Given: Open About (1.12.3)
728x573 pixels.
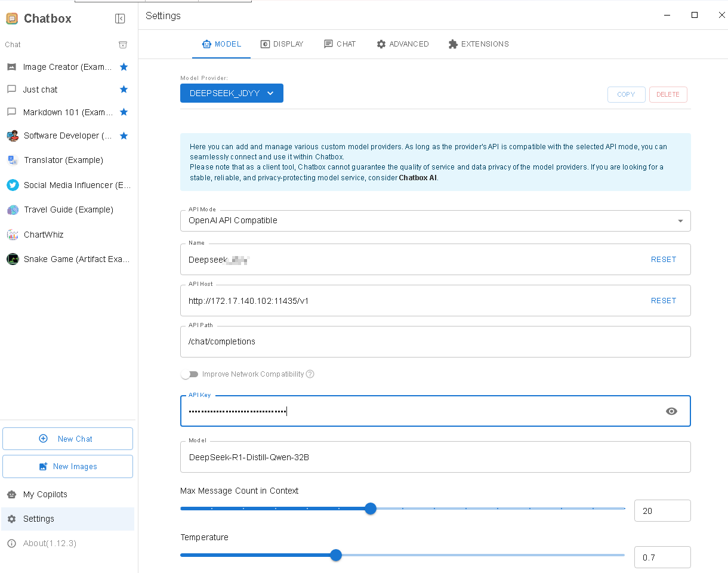Looking at the screenshot, I should tap(68, 543).
